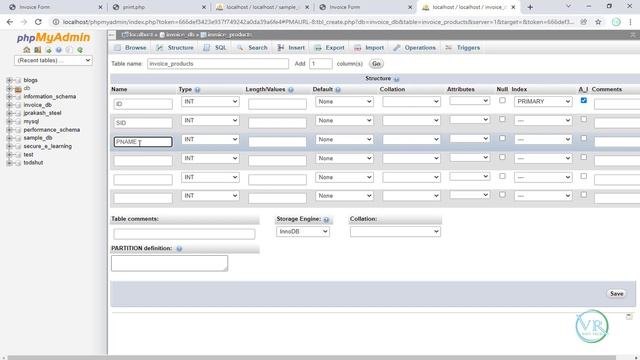Open the query window icon
This screenshot has height=360, width=640.
(x=48, y=50)
